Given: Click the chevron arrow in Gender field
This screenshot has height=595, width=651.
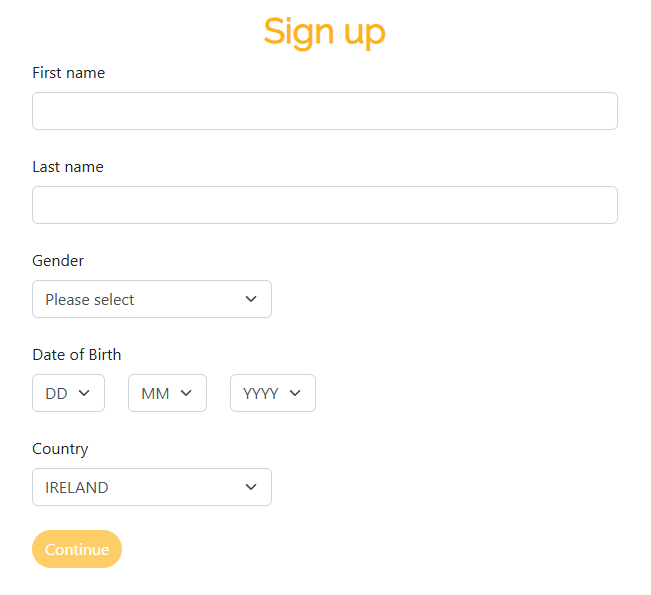Looking at the screenshot, I should click(x=251, y=299).
